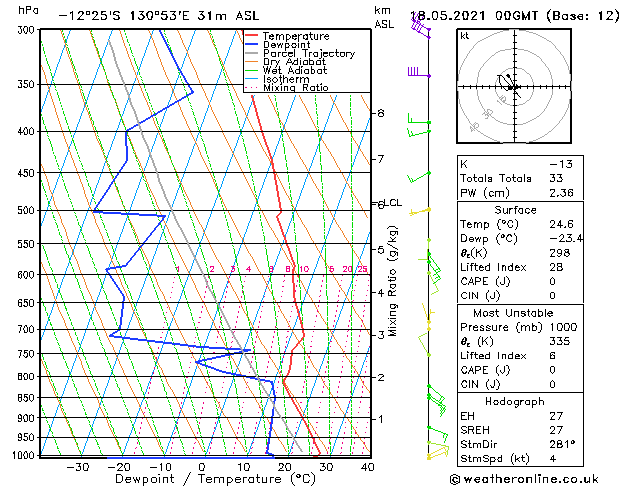Click the Dewpoint / Temperature axis title
The height and width of the screenshot is (486, 629).
(215, 479)
